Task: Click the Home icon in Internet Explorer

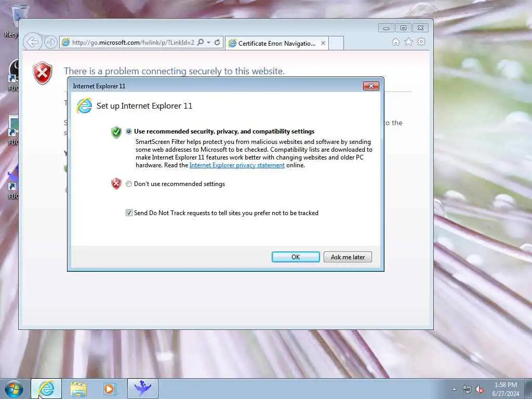Action: point(395,42)
